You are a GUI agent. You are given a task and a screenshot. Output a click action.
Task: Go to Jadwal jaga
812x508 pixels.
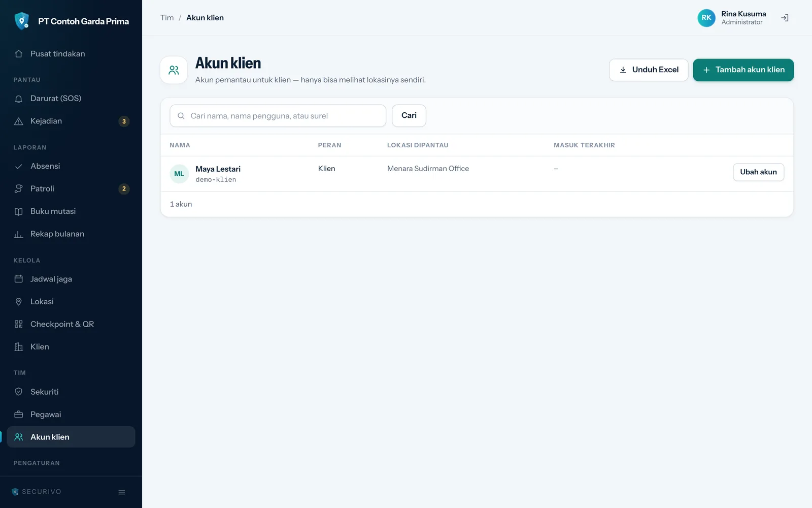coord(71,279)
